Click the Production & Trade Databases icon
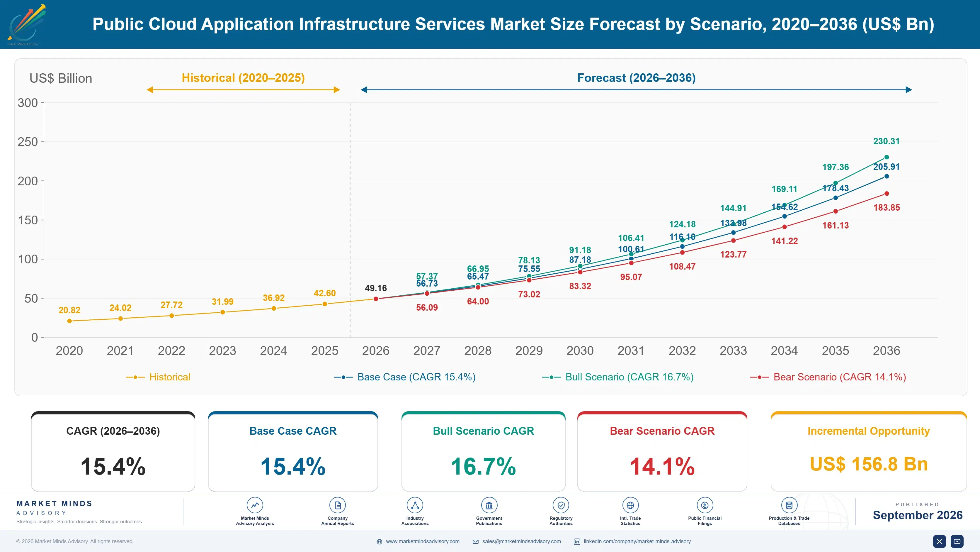The height and width of the screenshot is (552, 980). tap(789, 505)
